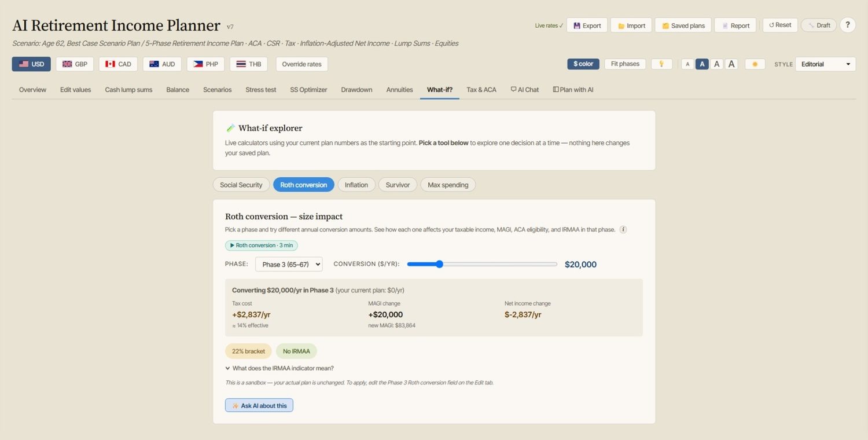This screenshot has height=440, width=868.
Task: Open the Plan with AI tab
Action: pos(573,90)
